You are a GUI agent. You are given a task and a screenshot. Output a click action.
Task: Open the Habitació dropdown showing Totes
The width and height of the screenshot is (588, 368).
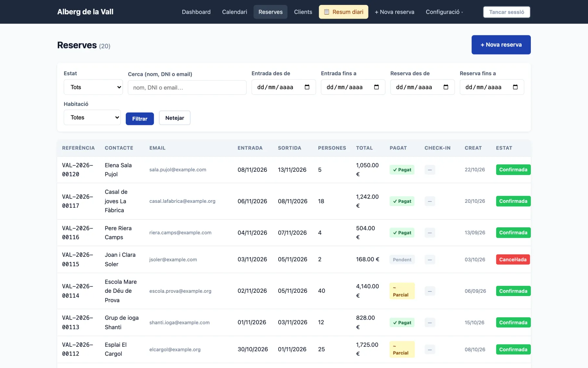(92, 117)
